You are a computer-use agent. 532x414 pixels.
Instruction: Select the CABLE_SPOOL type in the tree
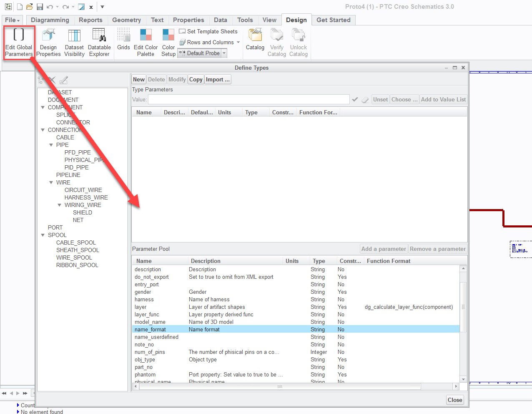click(x=76, y=242)
